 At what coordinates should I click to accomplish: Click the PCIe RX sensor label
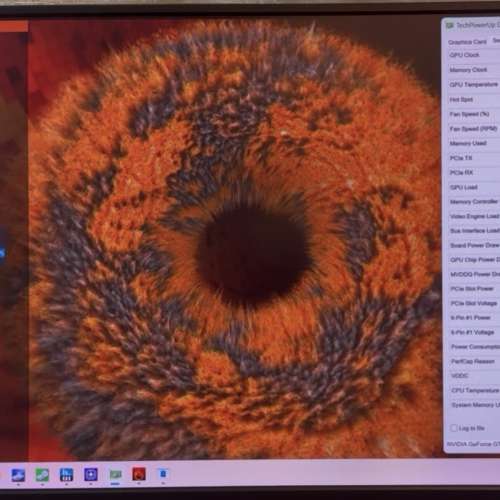(x=461, y=173)
